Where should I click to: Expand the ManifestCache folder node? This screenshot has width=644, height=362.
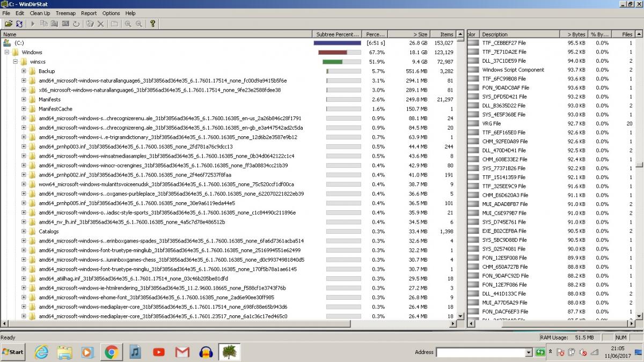click(x=24, y=109)
